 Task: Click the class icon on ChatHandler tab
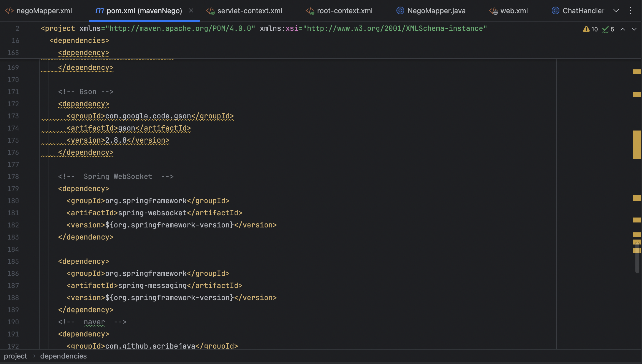556,11
